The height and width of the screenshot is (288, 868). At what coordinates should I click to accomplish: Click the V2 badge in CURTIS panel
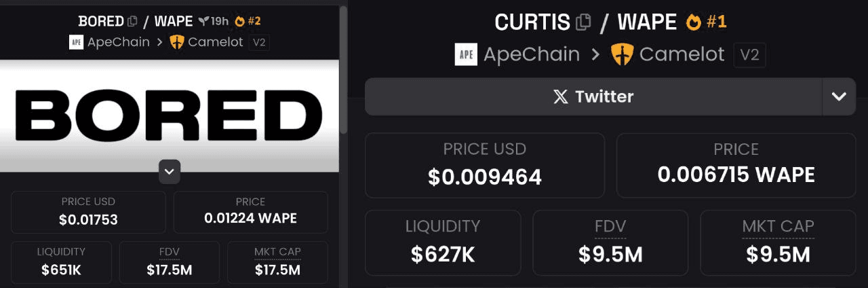pos(749,55)
